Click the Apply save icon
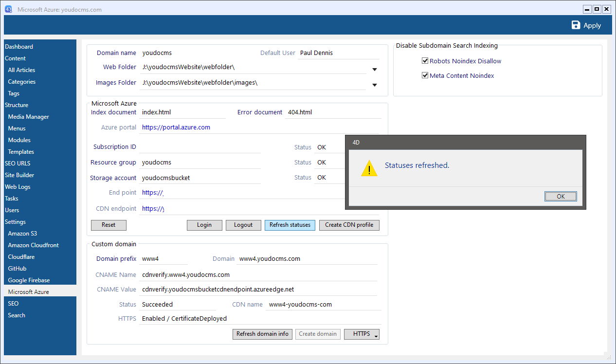616x364 pixels. point(576,25)
